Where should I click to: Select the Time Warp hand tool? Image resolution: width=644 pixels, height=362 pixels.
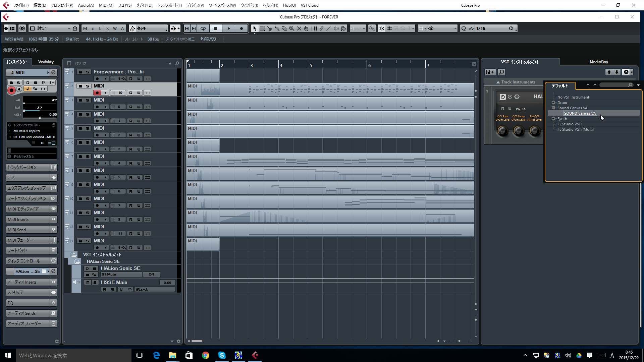point(306,28)
